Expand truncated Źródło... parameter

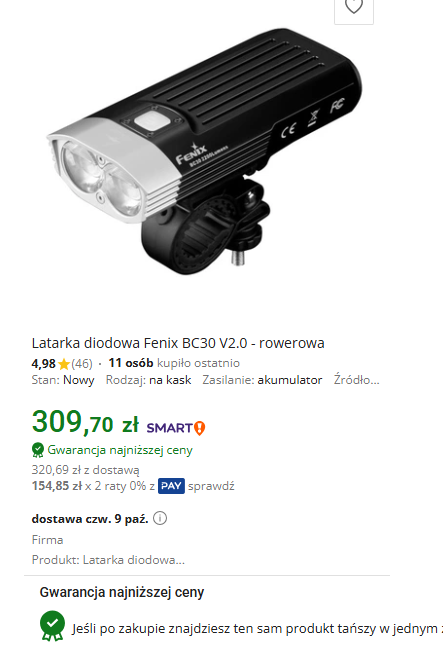click(x=356, y=380)
